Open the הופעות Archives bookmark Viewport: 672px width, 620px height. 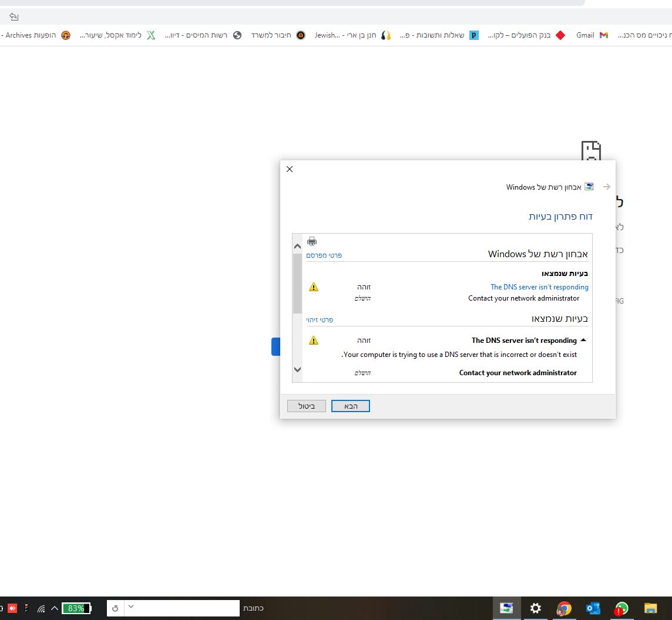[x=36, y=35]
